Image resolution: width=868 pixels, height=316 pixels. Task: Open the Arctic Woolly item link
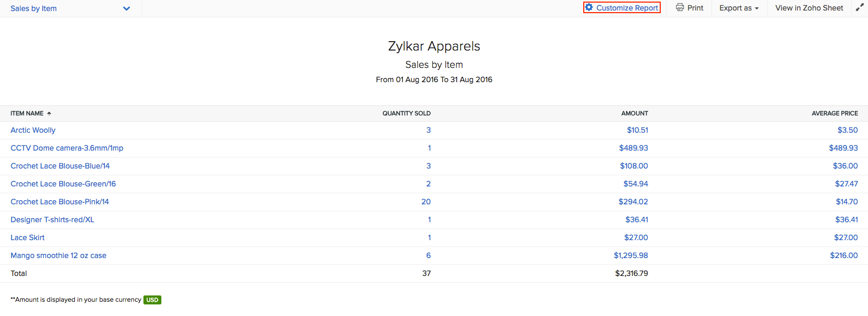(33, 130)
